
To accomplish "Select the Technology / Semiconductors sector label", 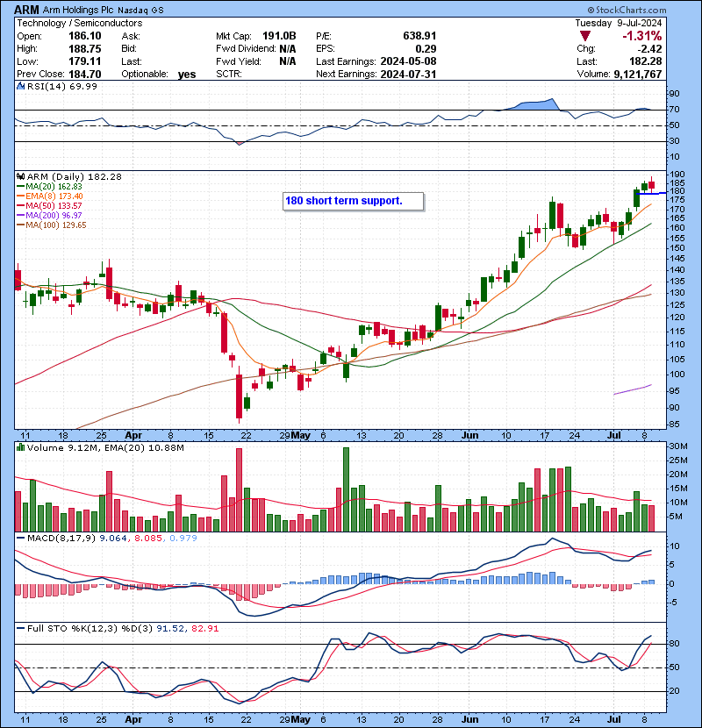I will (x=80, y=23).
